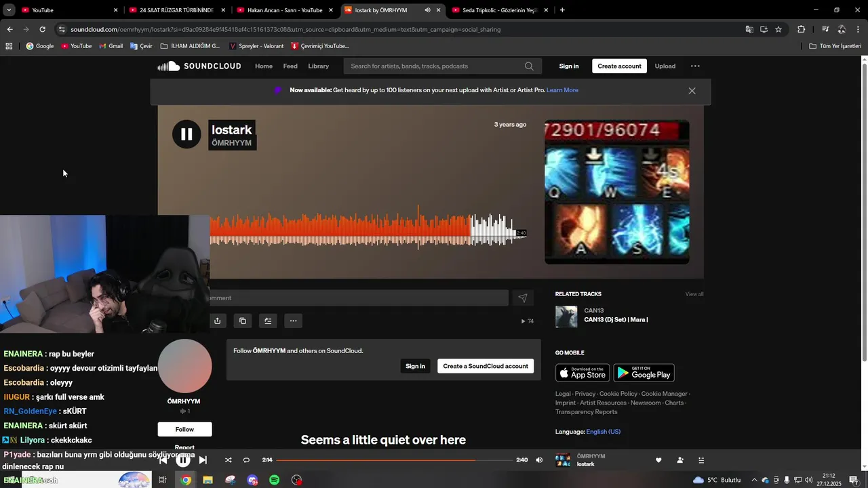Viewport: 868px width, 488px height.
Task: Change language English (US)
Action: pos(604,432)
